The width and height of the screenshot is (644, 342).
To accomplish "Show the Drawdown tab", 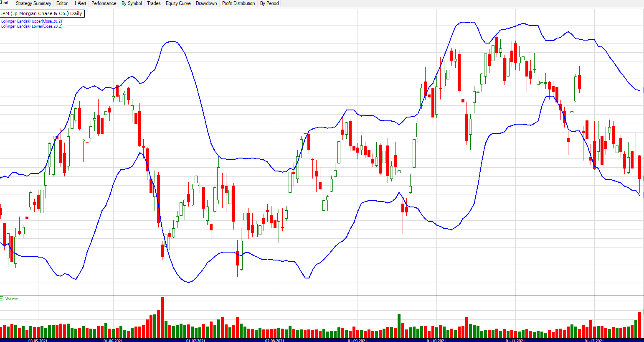I will click(x=206, y=3).
